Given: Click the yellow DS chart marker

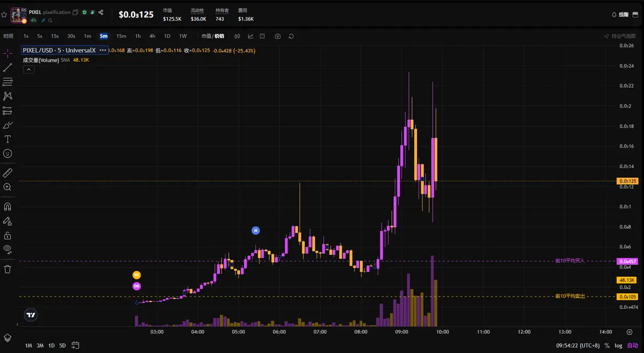Looking at the screenshot, I should pos(137,275).
